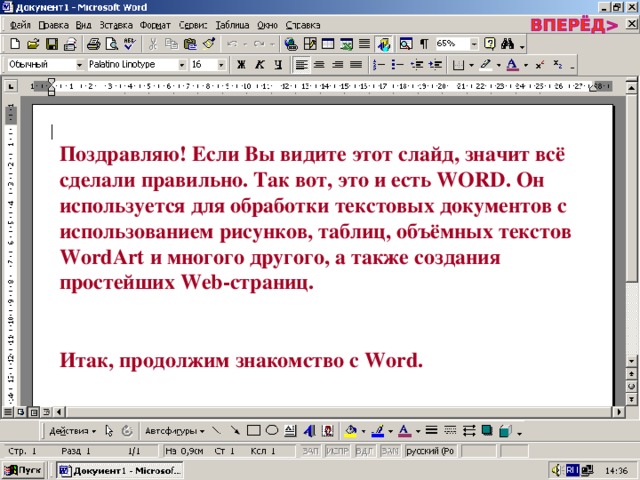Apply subscript formatting
The height and width of the screenshot is (480, 640).
coord(558,64)
